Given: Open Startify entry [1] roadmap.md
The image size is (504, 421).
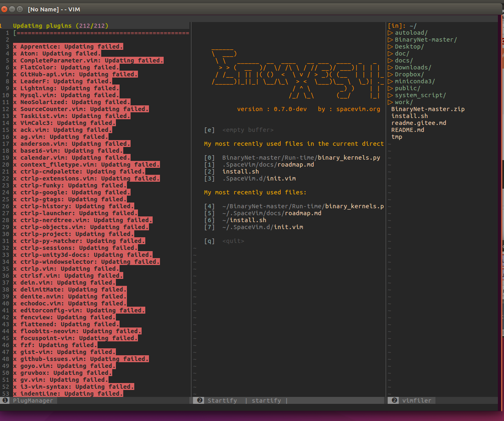Looking at the screenshot, I should coord(259,165).
